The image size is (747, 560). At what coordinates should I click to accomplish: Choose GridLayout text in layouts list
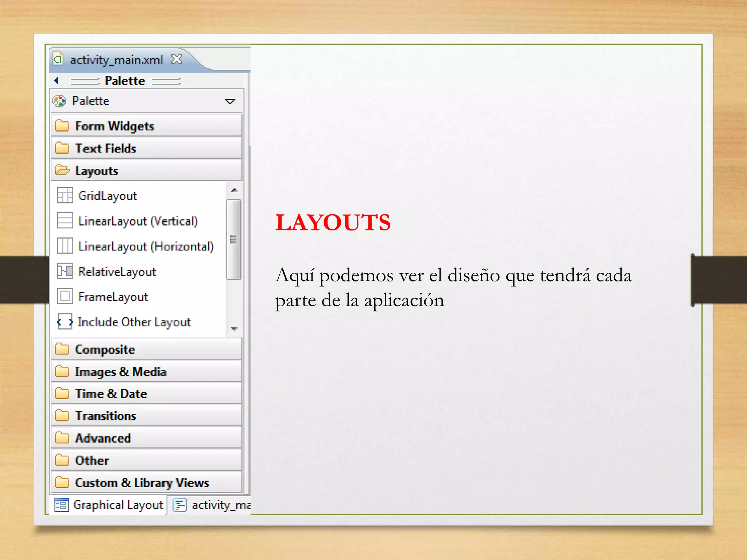point(108,196)
